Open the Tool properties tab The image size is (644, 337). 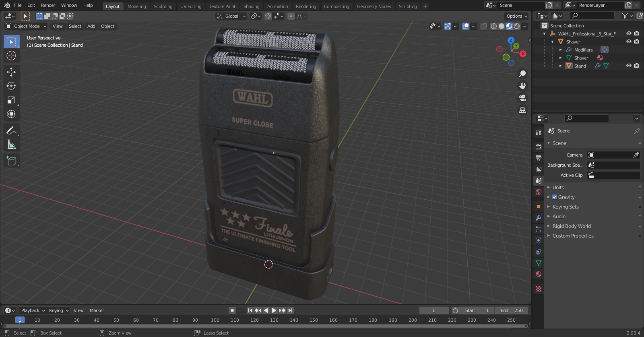point(539,132)
